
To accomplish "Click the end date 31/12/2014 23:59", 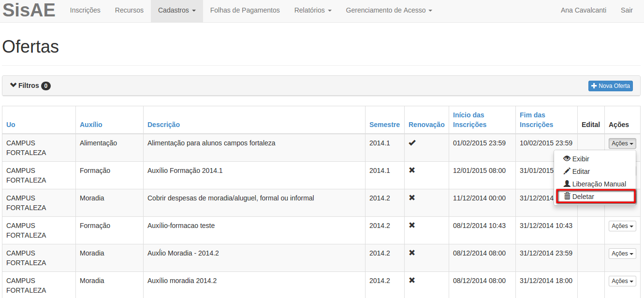I will pos(546,253).
